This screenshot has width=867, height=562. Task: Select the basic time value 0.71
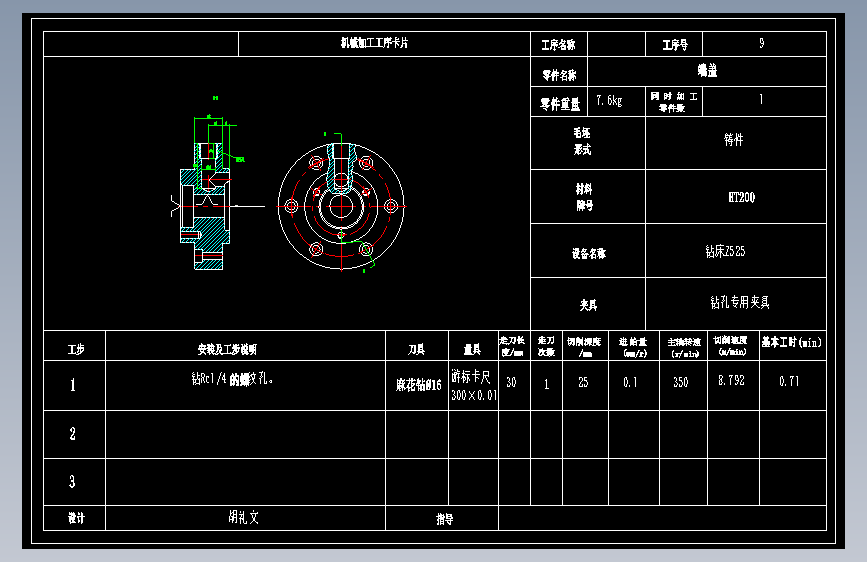click(789, 381)
